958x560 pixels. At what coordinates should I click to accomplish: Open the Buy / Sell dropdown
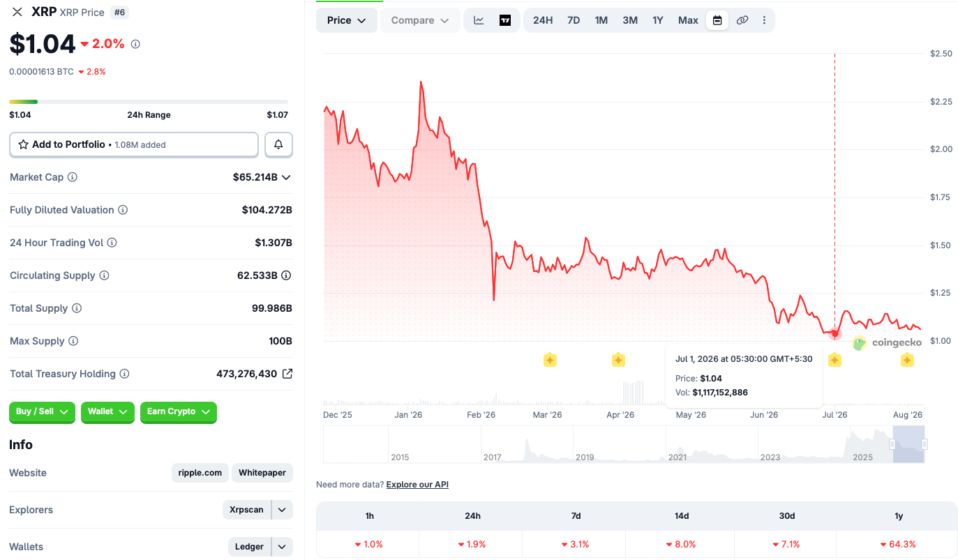42,412
